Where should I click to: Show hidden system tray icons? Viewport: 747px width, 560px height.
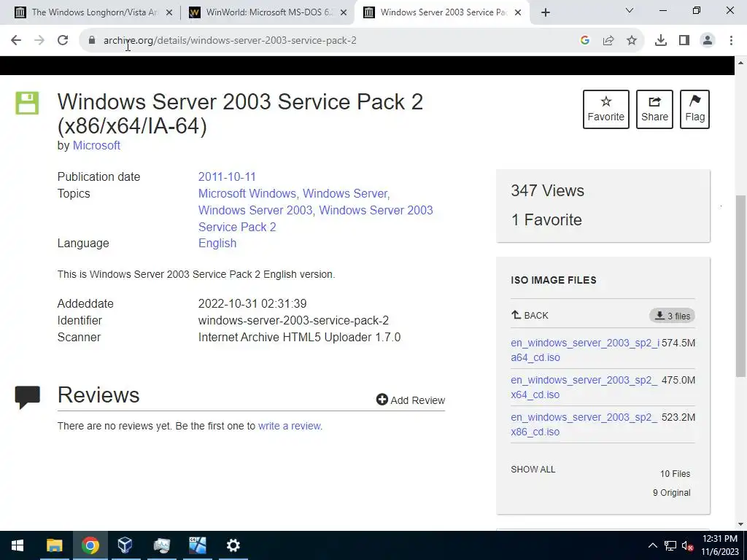[x=653, y=545]
